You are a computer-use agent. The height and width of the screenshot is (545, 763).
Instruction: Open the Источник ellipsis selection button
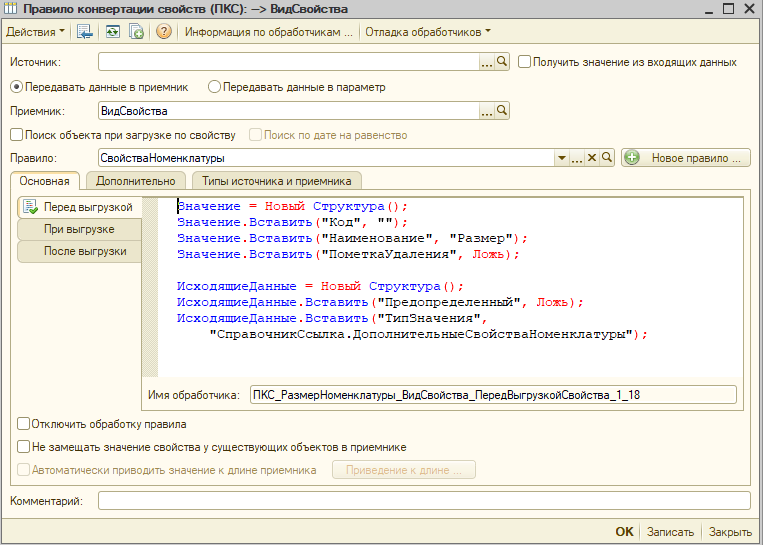[487, 62]
